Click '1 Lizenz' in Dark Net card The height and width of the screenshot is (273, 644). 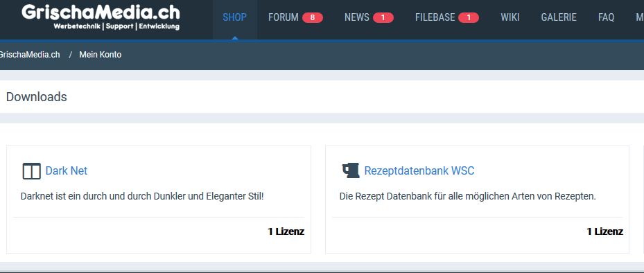[286, 231]
